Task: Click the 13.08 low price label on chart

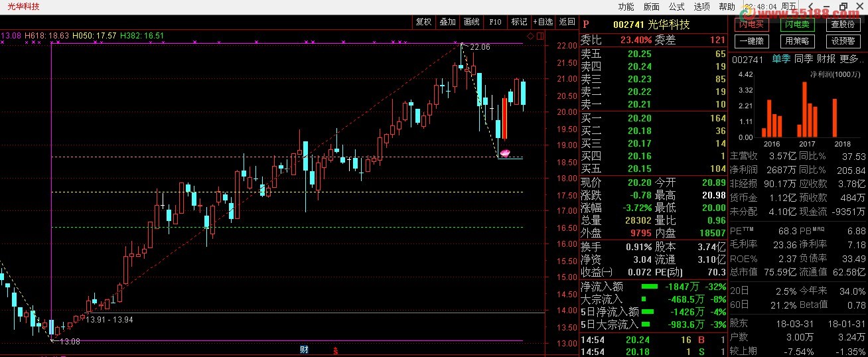Action: 70,341
